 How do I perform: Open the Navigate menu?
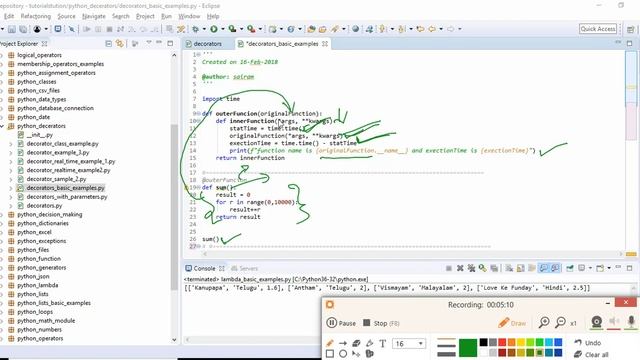coord(93,16)
